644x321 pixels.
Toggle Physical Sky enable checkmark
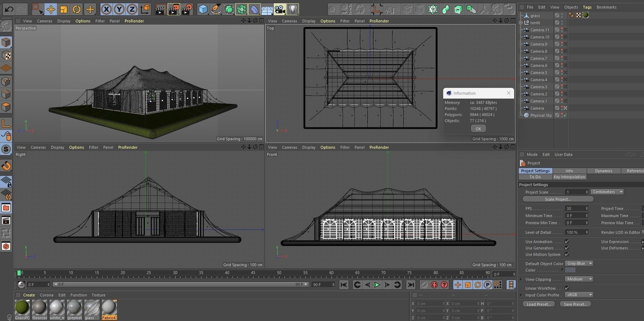click(x=565, y=115)
